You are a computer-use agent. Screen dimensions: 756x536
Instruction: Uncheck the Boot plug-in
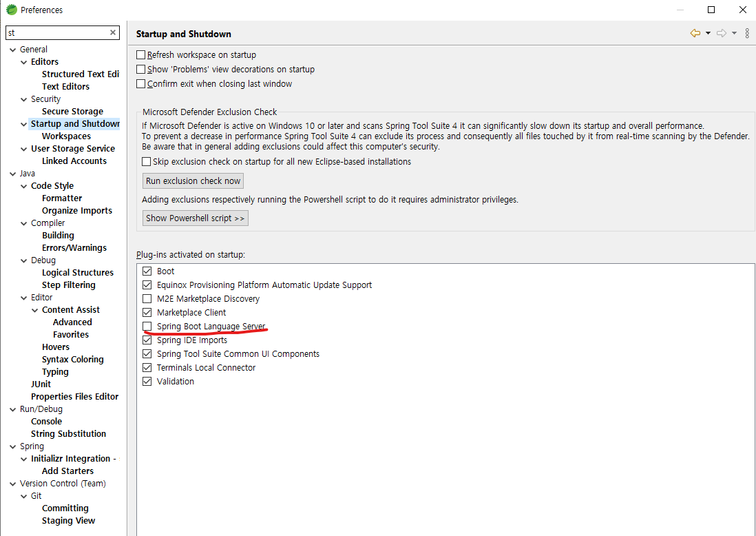tap(147, 271)
